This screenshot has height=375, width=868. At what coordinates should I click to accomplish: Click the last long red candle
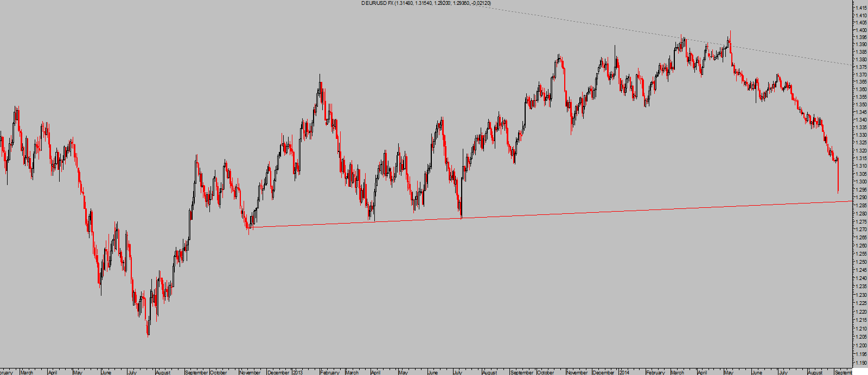(838, 176)
